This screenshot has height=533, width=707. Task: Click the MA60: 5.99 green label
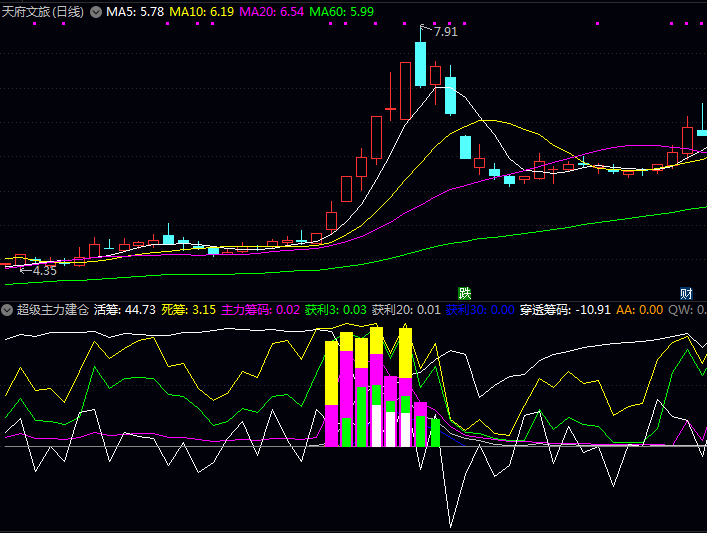pos(342,12)
